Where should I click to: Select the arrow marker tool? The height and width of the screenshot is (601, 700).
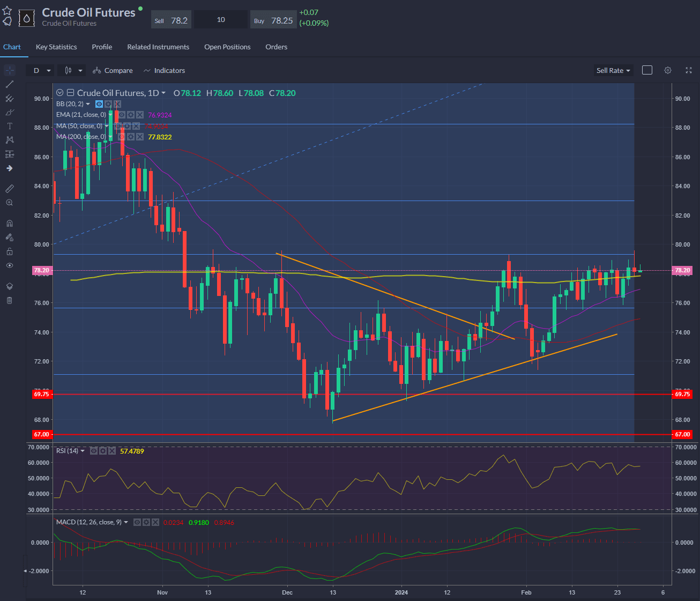(x=10, y=168)
